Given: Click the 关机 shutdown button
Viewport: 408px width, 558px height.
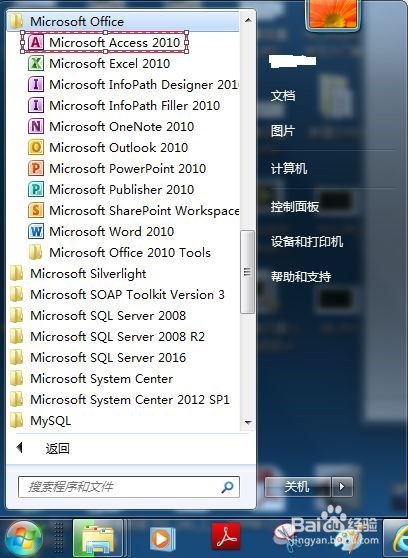Looking at the screenshot, I should pyautogui.click(x=298, y=486).
